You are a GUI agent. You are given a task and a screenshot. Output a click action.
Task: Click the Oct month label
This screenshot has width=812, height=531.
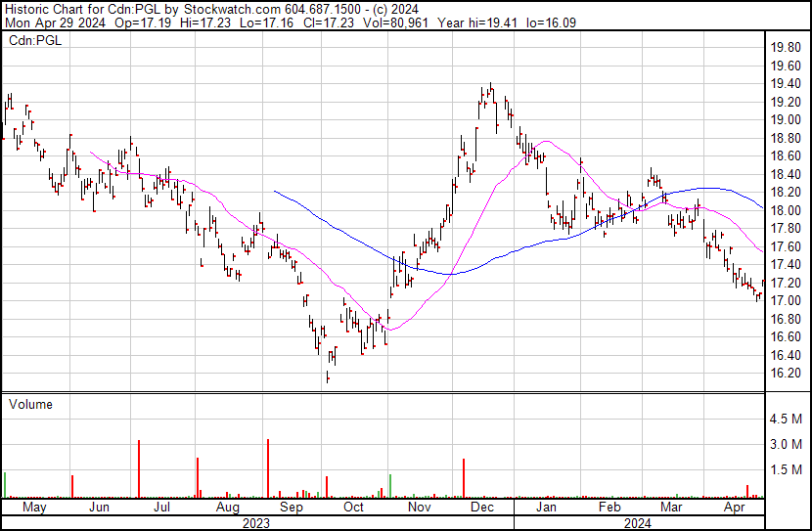click(354, 507)
